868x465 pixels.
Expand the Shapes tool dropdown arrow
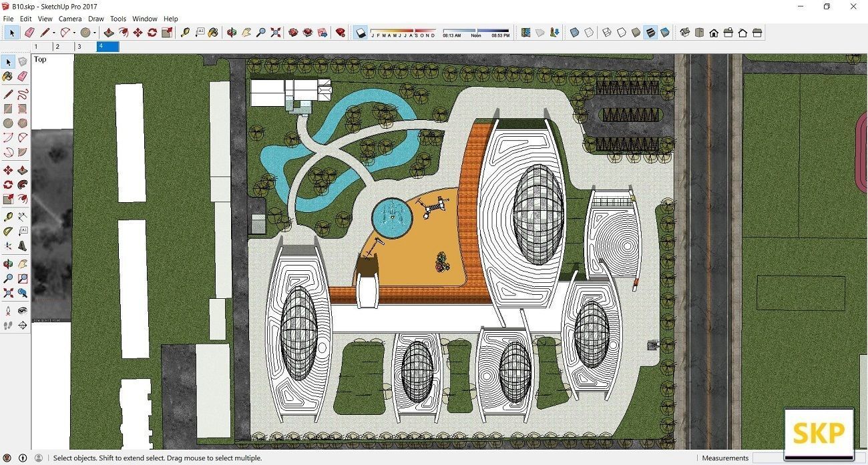click(x=94, y=33)
